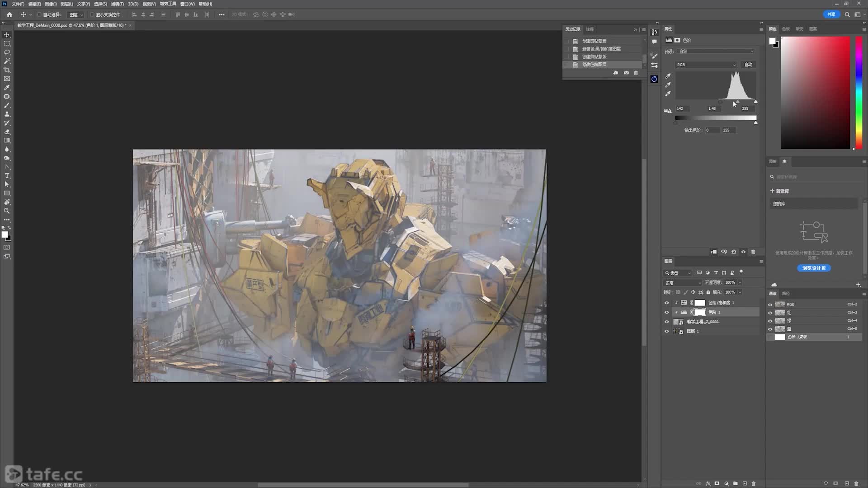The image size is (868, 488).
Task: Switch to the 路径 tab
Action: point(786,294)
